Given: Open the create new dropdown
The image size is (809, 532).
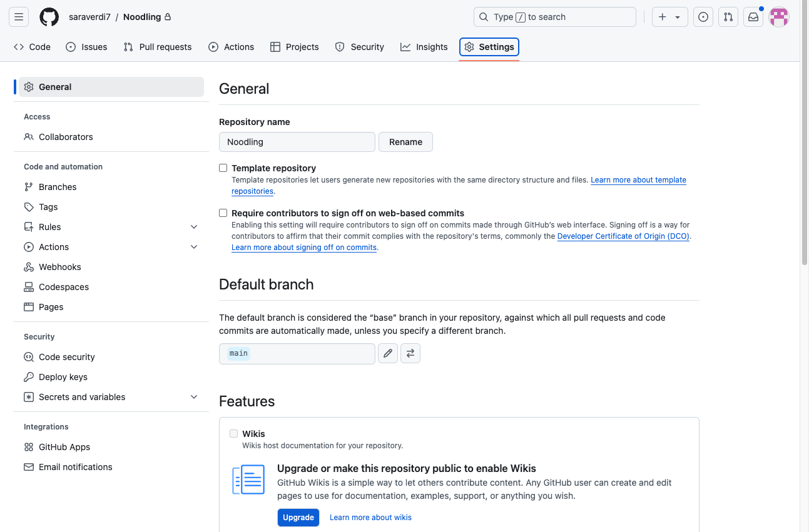Looking at the screenshot, I should point(669,17).
